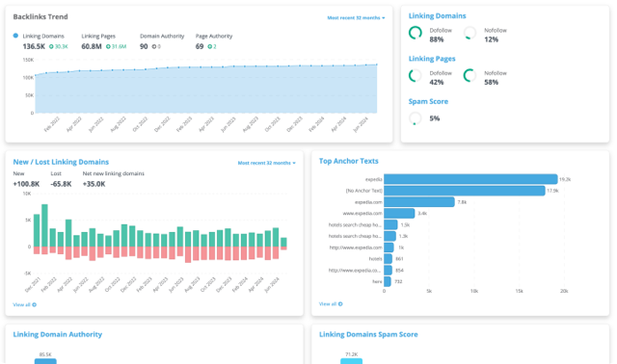Open New / Lost Linking Domains heading
The image size is (617, 364).
click(x=61, y=162)
